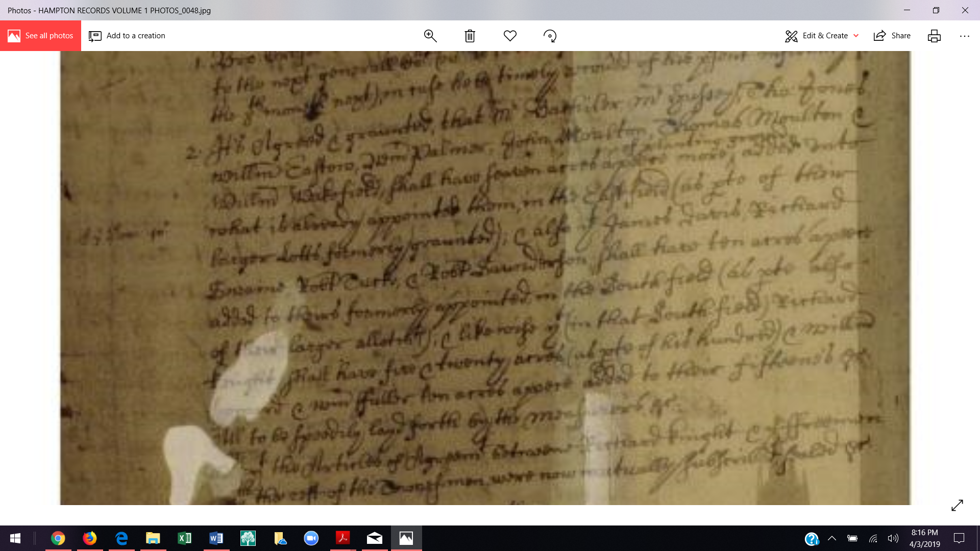The width and height of the screenshot is (980, 551).
Task: Rotate the photo clockwise
Action: coord(550,36)
